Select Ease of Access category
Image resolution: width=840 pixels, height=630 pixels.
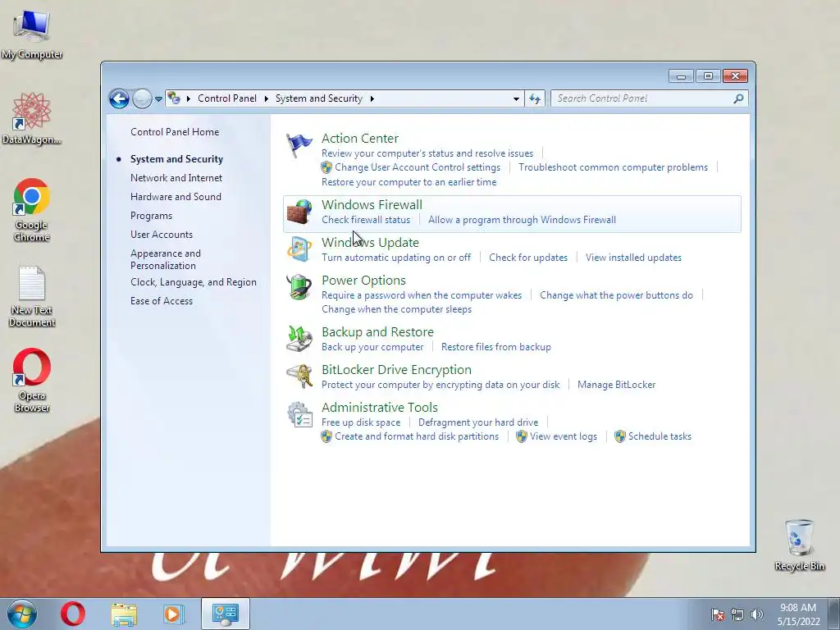tap(162, 300)
